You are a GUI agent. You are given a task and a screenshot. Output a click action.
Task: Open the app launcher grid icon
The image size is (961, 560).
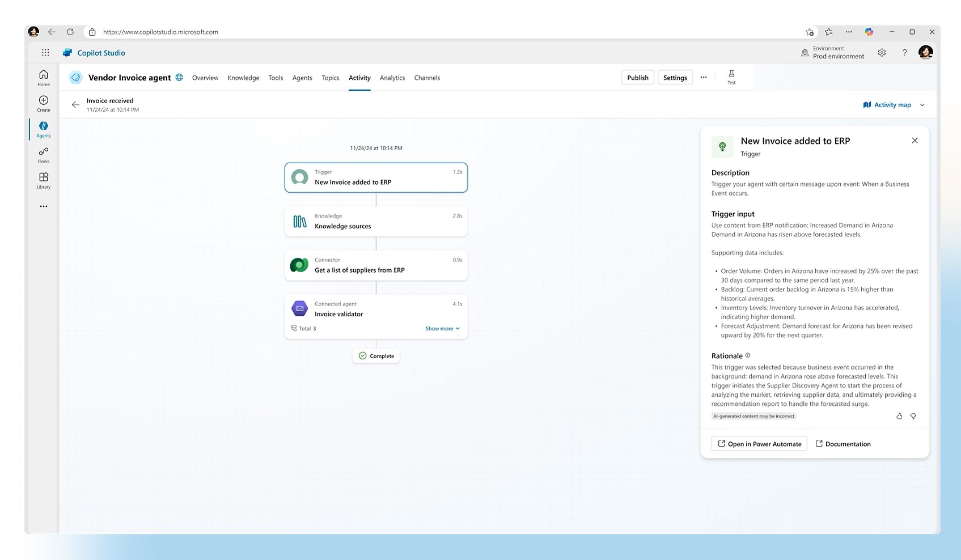tap(45, 52)
